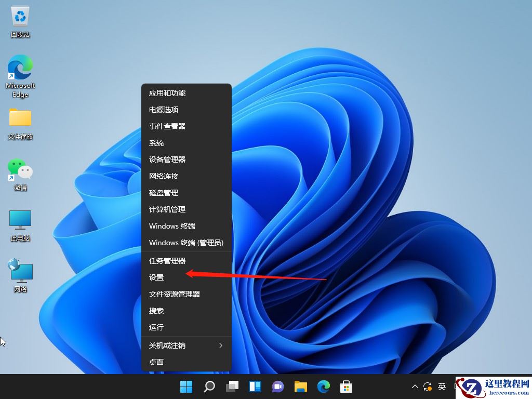Show hidden icons via the tray chevron

coord(415,387)
